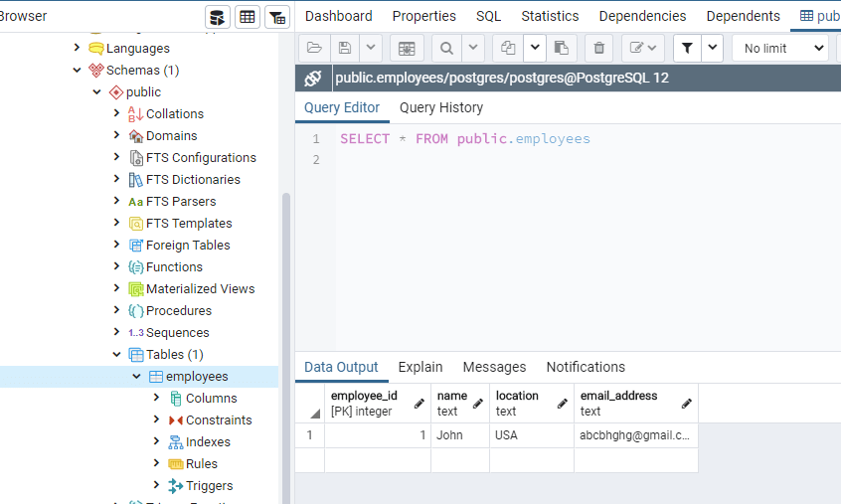This screenshot has height=504, width=841.
Task: Click the Query Tool database icon in Browser header
Action: coord(218,17)
